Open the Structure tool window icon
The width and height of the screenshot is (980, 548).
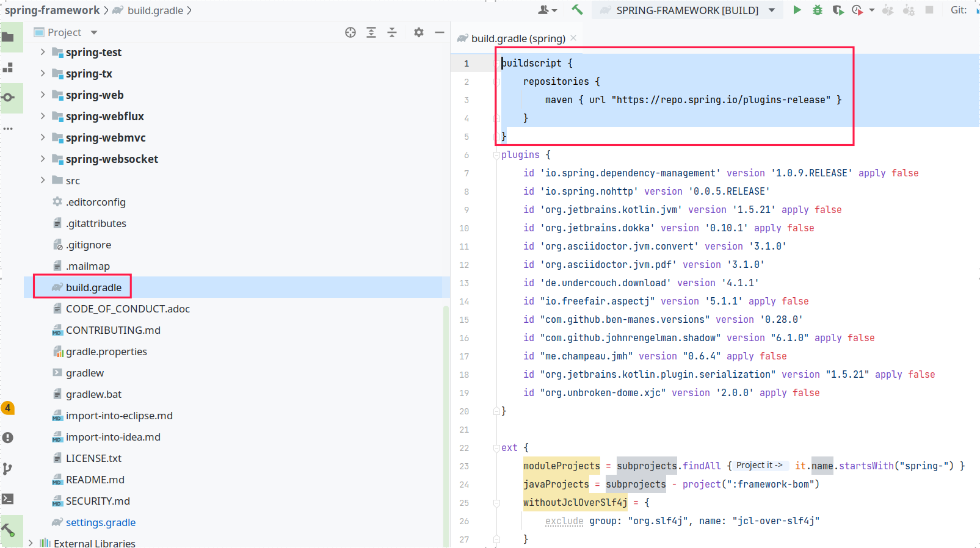tap(8, 68)
